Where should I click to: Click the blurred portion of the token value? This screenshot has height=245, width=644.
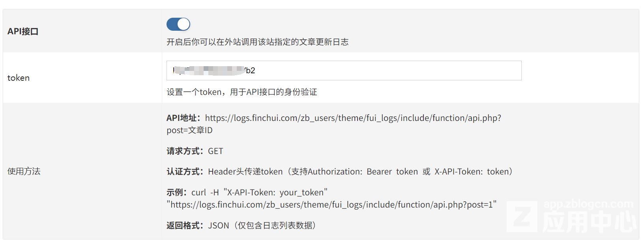[208, 71]
